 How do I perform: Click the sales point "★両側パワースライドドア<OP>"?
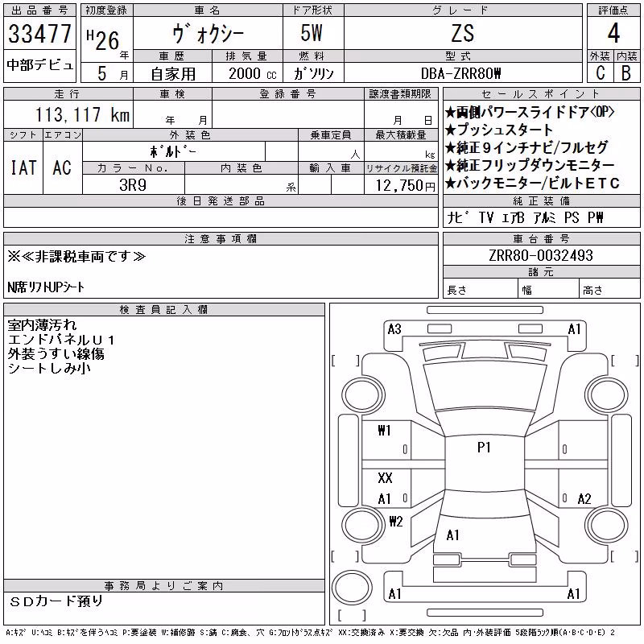click(530, 112)
